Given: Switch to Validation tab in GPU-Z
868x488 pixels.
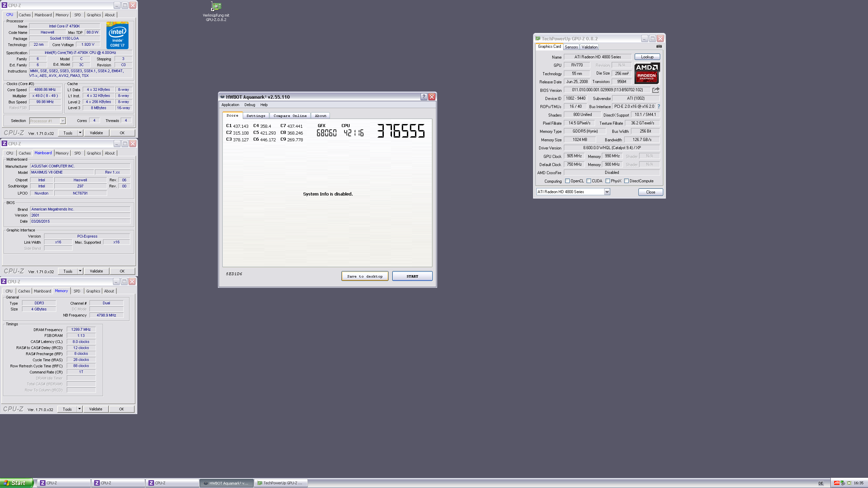Looking at the screenshot, I should [x=590, y=47].
